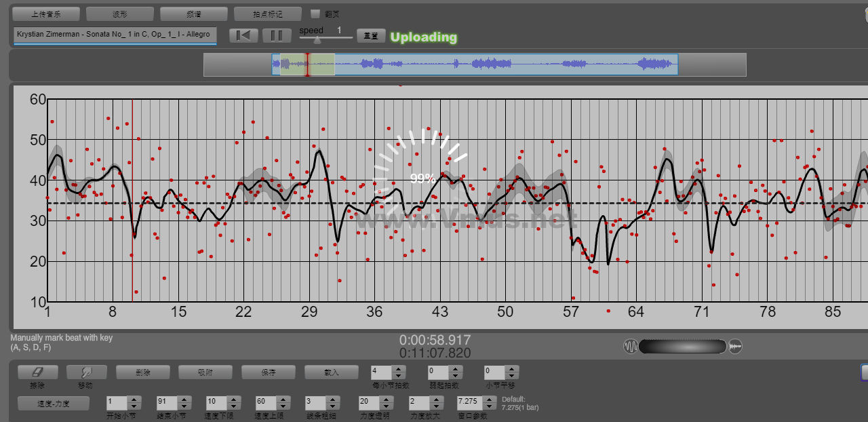Click the sine wave icon left of zoom bar
Screen dimensions: 868x422
pos(631,347)
